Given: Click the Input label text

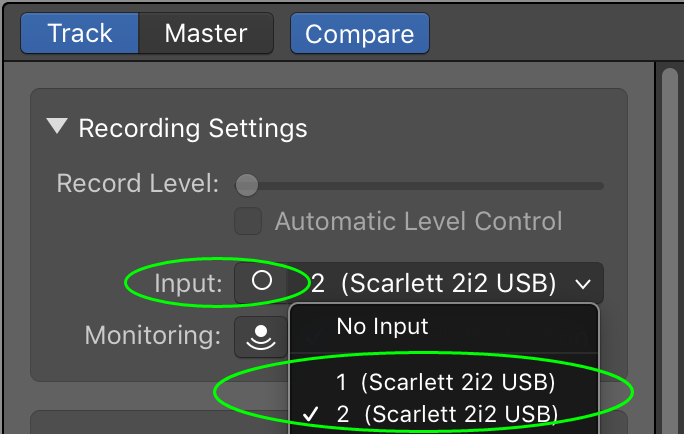Looking at the screenshot, I should click(x=186, y=283).
